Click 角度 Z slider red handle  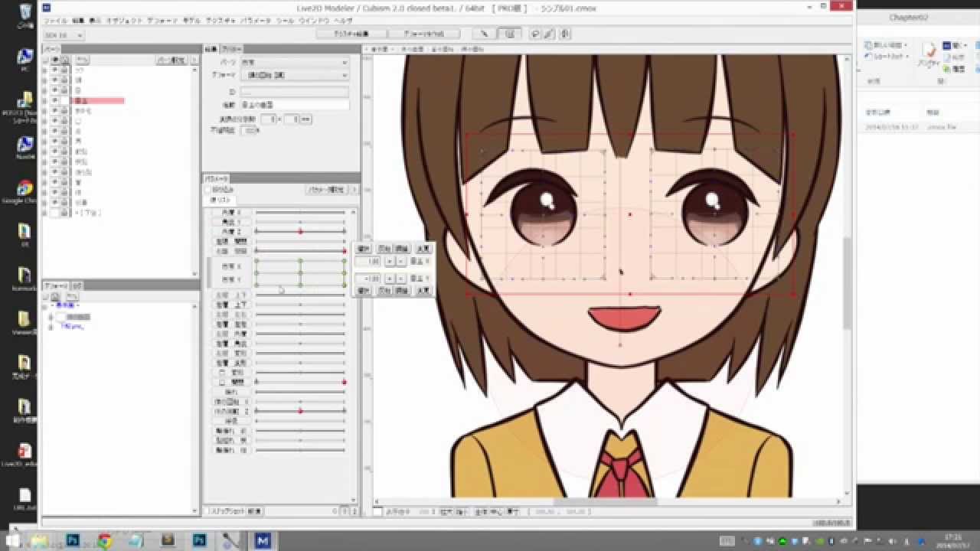300,231
